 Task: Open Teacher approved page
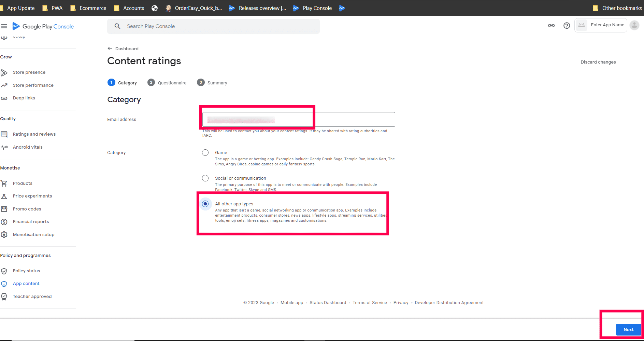coord(32,297)
